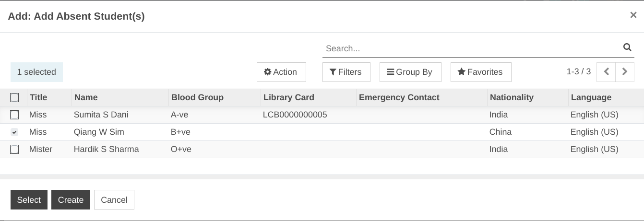The width and height of the screenshot is (644, 221).
Task: Open the Action gear menu
Action: [x=281, y=72]
